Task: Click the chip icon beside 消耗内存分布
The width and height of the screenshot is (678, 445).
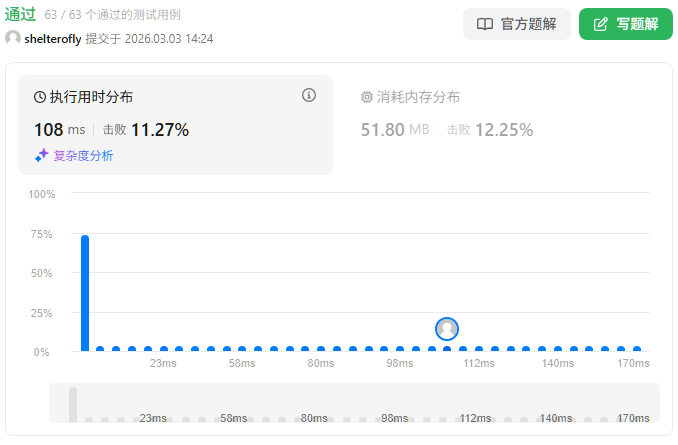Action: pos(366,97)
